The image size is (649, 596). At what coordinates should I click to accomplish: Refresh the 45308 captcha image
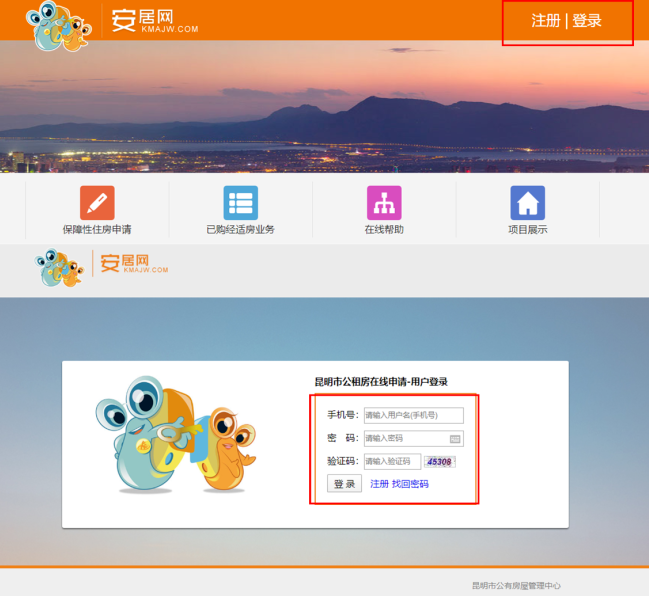pos(440,462)
